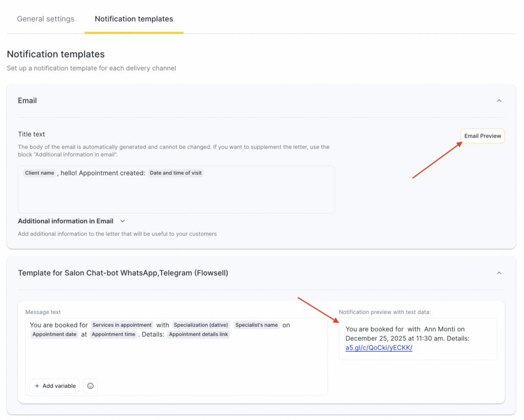Collapse the Email section chevron
The width and height of the screenshot is (524, 420).
click(x=499, y=101)
